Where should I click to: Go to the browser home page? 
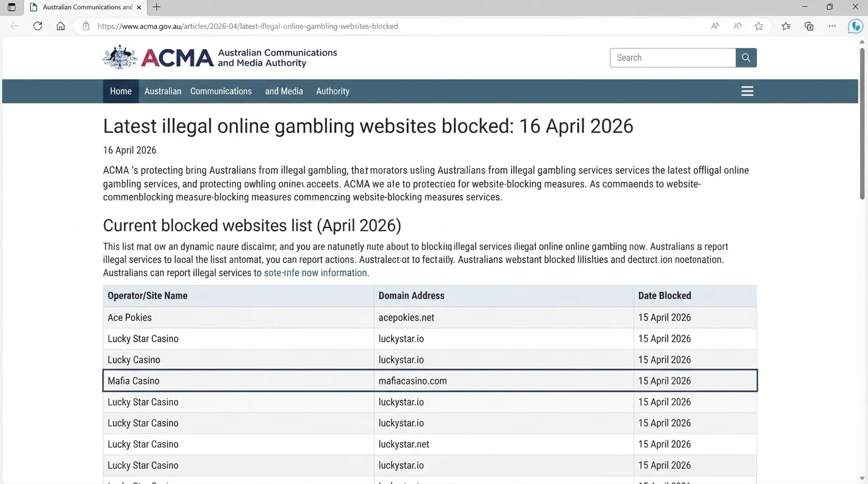[x=61, y=26]
